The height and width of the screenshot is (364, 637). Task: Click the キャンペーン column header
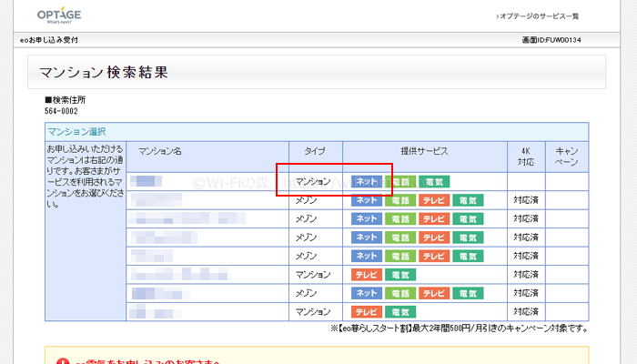(x=567, y=157)
